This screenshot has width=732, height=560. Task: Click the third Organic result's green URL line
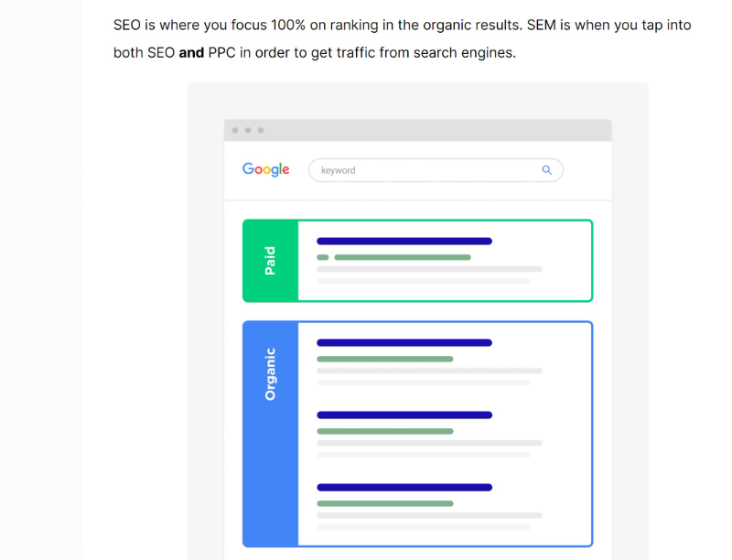point(384,503)
